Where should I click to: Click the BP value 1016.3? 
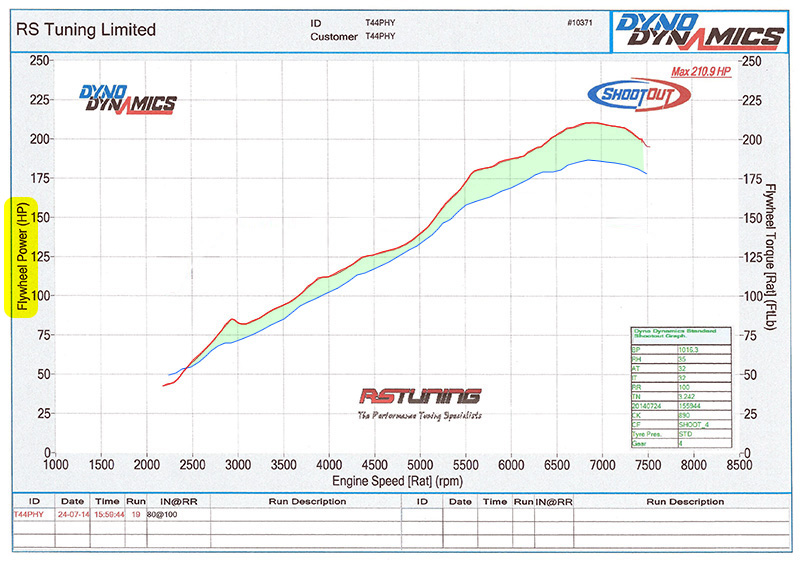[688, 350]
